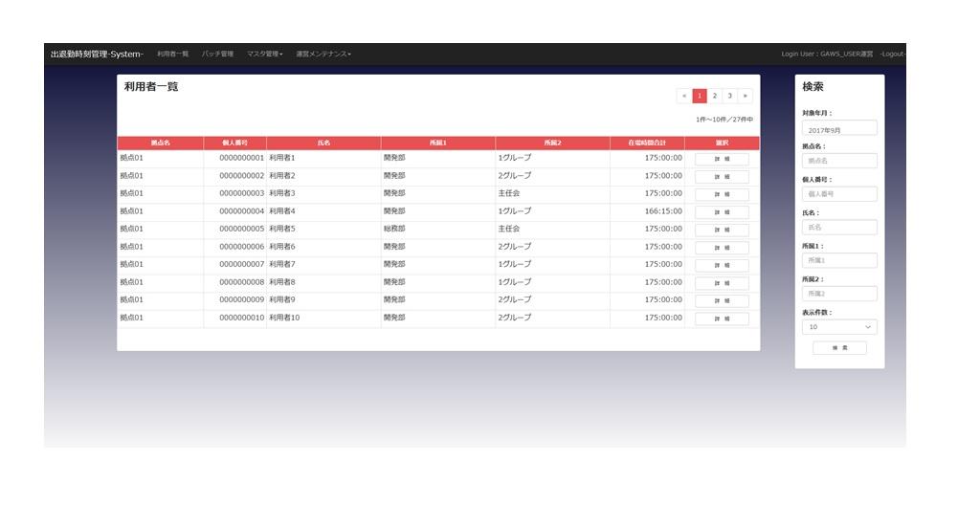Open 詳細 for 利用者5
This screenshot has width=980, height=506.
(x=722, y=230)
